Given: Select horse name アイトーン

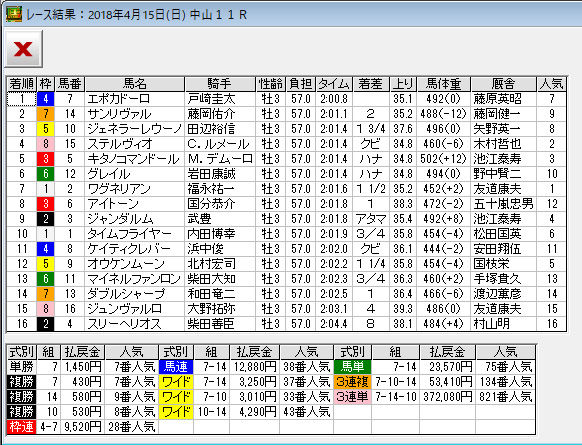Looking at the screenshot, I should pyautogui.click(x=113, y=204).
